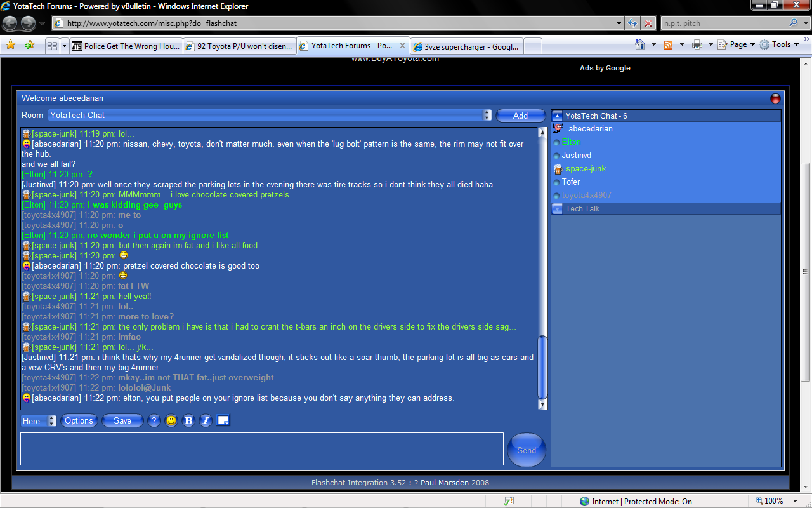812x508 pixels.
Task: Go to the browser Home page
Action: [x=641, y=44]
